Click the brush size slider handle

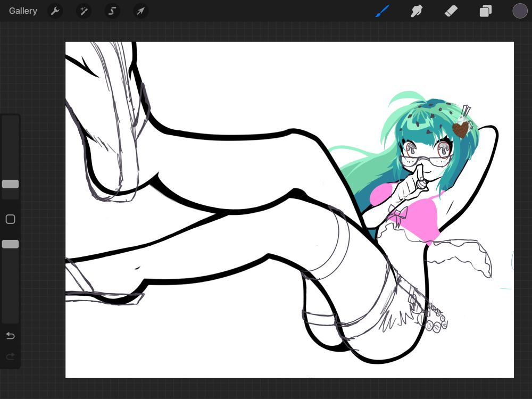[x=11, y=184]
